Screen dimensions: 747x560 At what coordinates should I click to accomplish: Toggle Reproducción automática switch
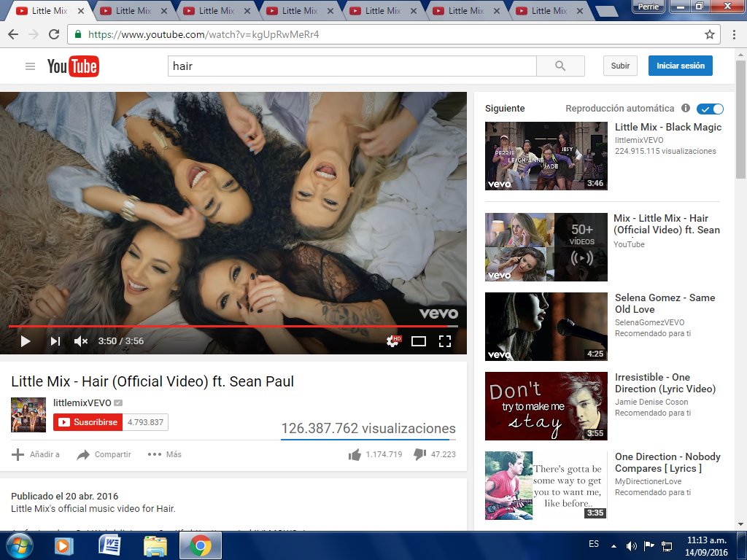[x=710, y=109]
